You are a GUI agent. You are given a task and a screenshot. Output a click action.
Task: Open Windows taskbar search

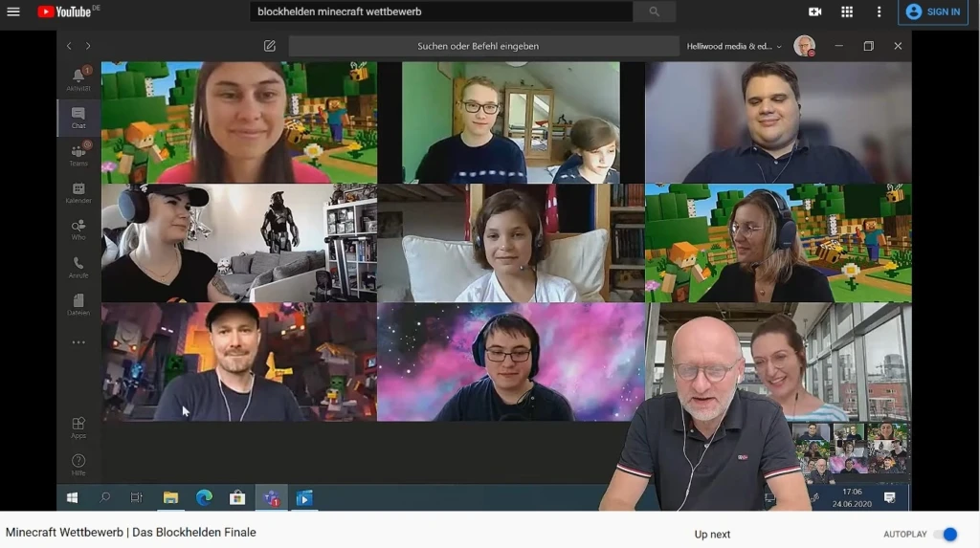coord(105,497)
